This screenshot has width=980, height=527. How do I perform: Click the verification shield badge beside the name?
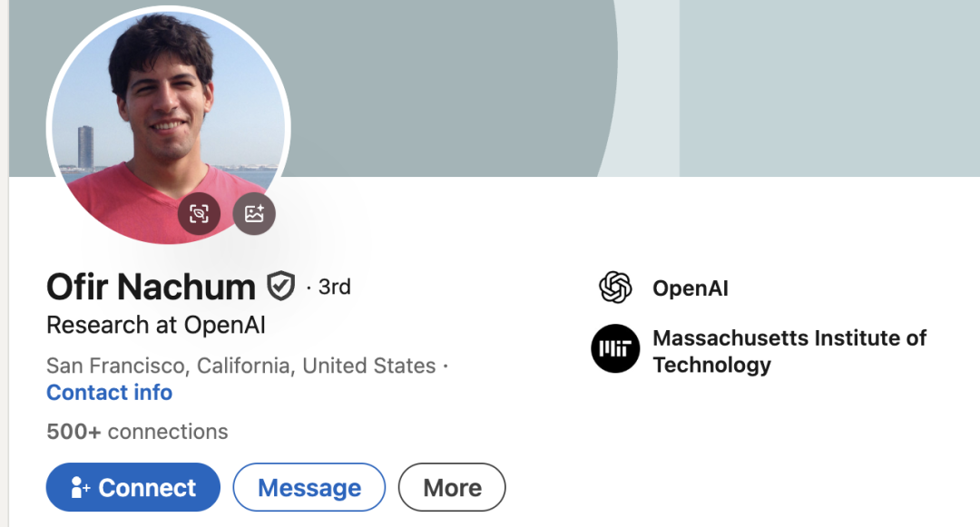tap(280, 288)
